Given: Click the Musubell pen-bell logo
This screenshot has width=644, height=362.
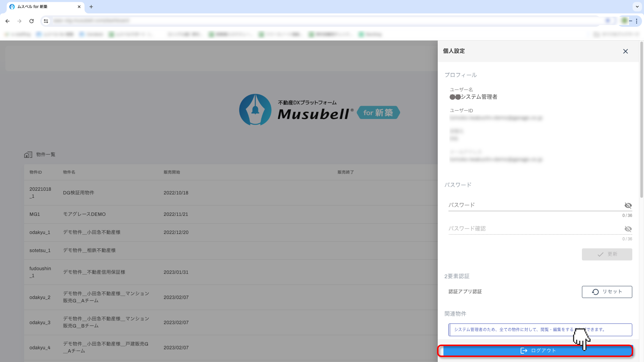Looking at the screenshot, I should [x=255, y=110].
